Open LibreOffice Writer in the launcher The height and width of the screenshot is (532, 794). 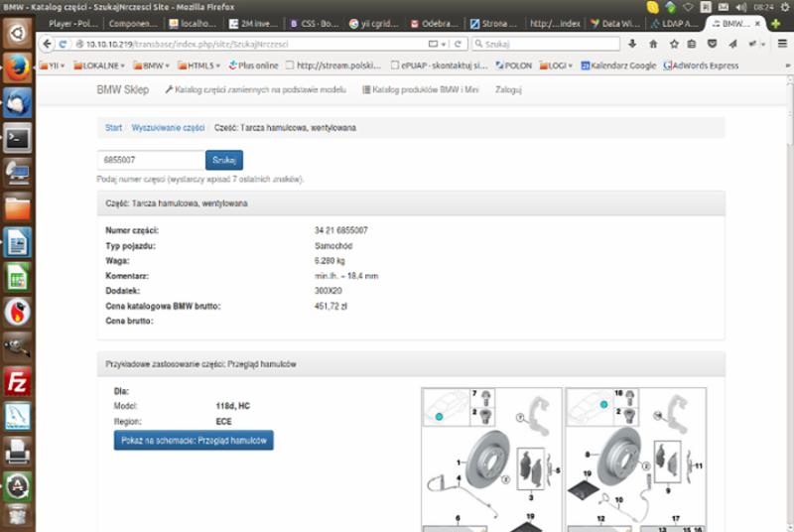point(18,242)
